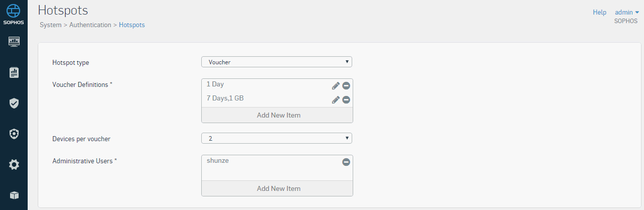Open the reports chart sidebar icon

[x=14, y=73]
